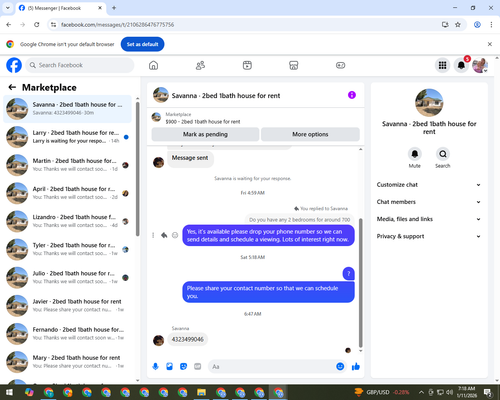Open Mary conversation in list
Image resolution: width=500 pixels, height=400 pixels.
(x=67, y=362)
